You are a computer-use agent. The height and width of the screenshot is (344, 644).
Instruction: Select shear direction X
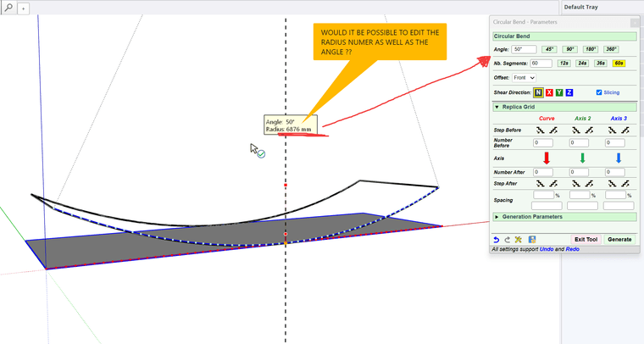549,92
